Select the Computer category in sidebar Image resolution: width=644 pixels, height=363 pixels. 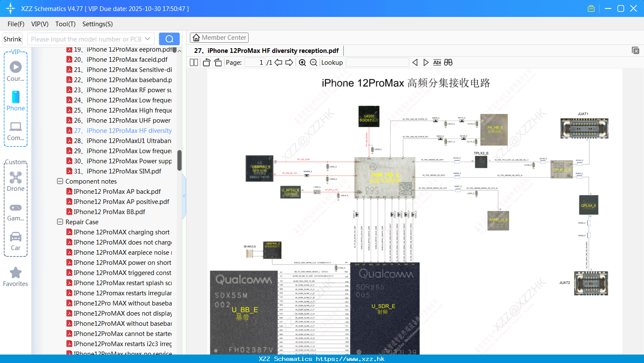click(x=16, y=131)
